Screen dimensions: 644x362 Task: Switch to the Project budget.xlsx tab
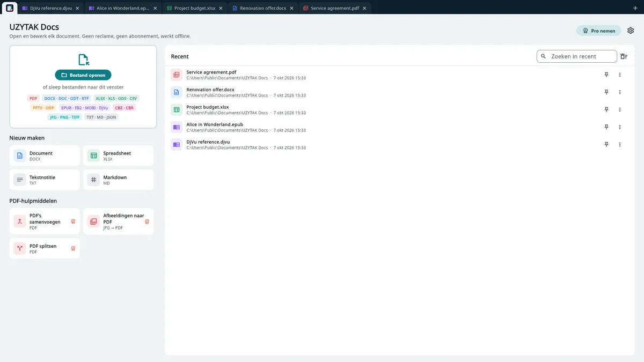(x=194, y=8)
